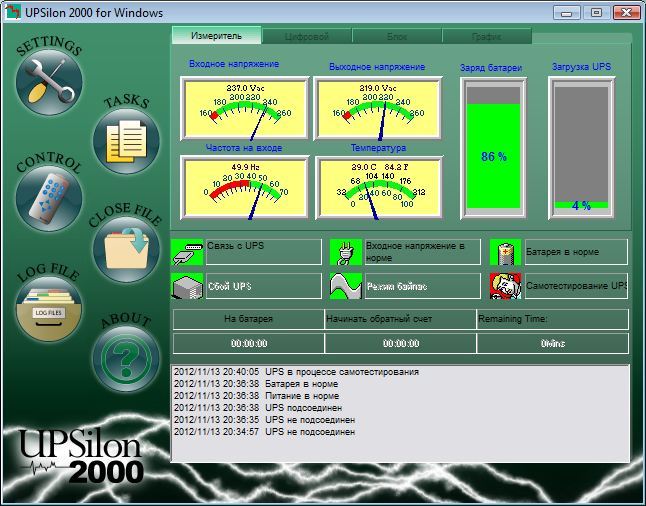646x506 pixels.
Task: Select log entry Питание в норме
Action: coord(256,396)
